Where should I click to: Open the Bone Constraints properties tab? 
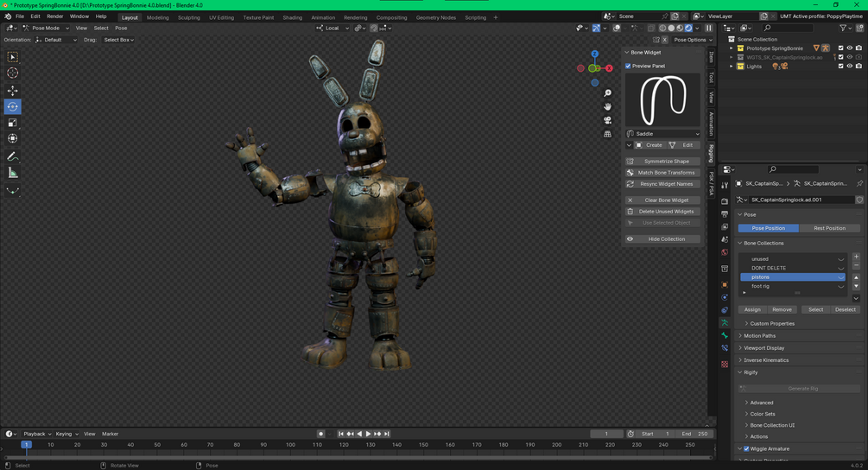tap(725, 348)
